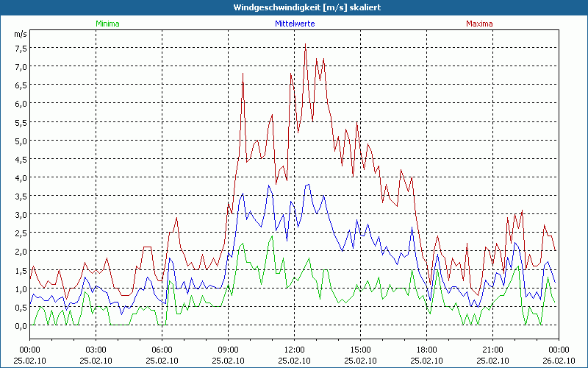This screenshot has width=588, height=368.
Task: Click the '12:00' time axis label
Action: [295, 350]
